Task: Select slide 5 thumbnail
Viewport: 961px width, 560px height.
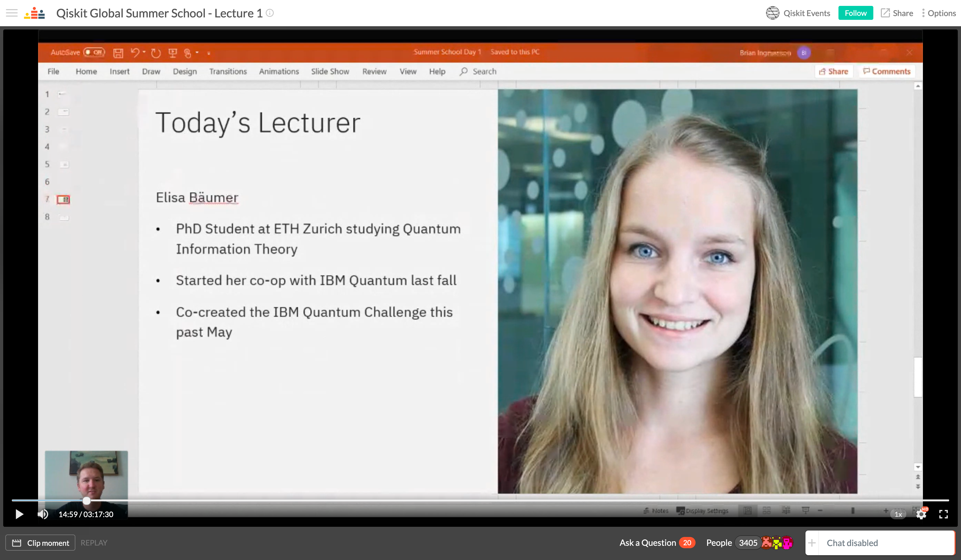Action: coord(64,164)
